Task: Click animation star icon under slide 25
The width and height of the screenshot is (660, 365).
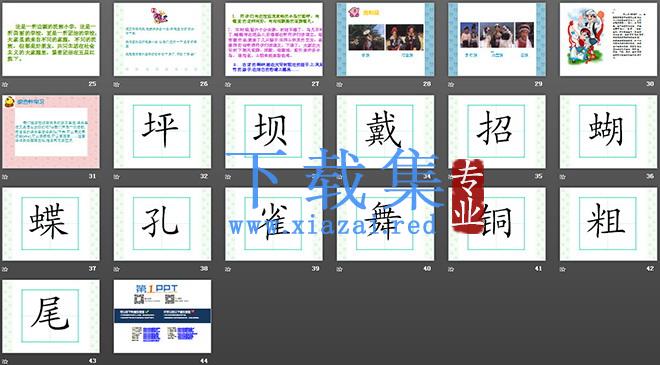Action: [5, 84]
